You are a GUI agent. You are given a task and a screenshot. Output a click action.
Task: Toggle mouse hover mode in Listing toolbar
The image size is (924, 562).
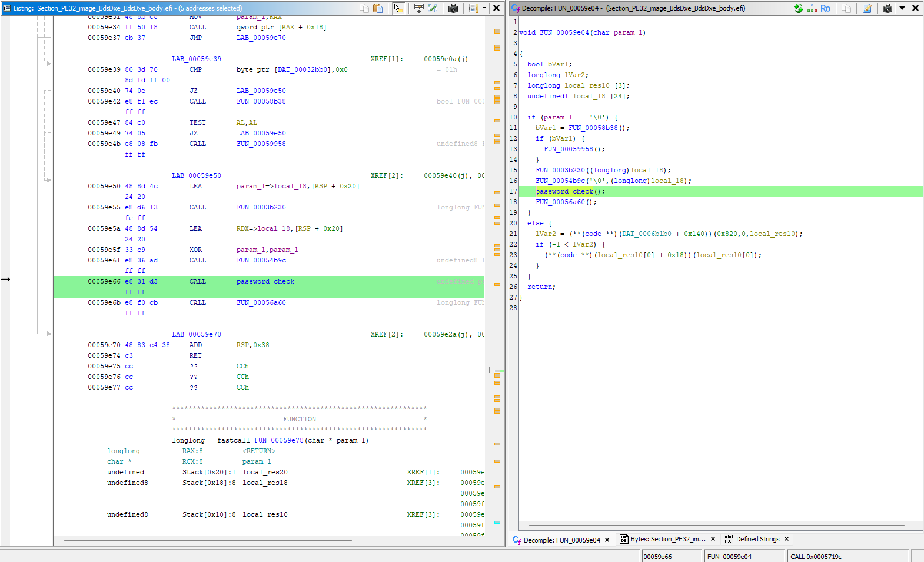pyautogui.click(x=398, y=8)
